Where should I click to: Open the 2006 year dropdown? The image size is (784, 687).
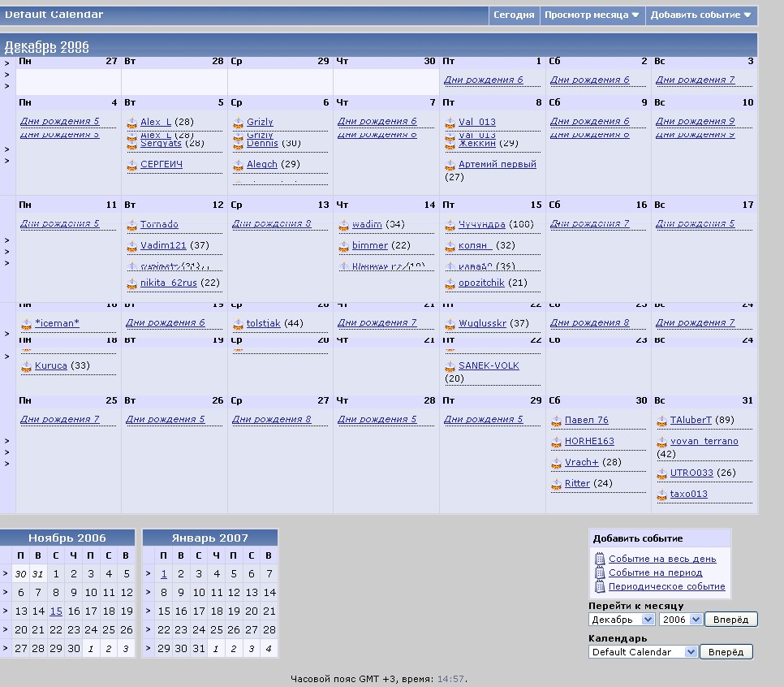[x=679, y=620]
